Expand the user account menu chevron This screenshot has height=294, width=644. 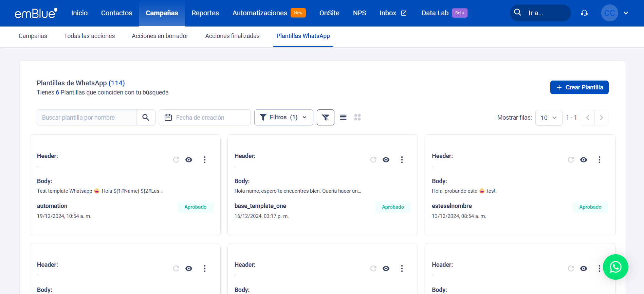tap(626, 13)
